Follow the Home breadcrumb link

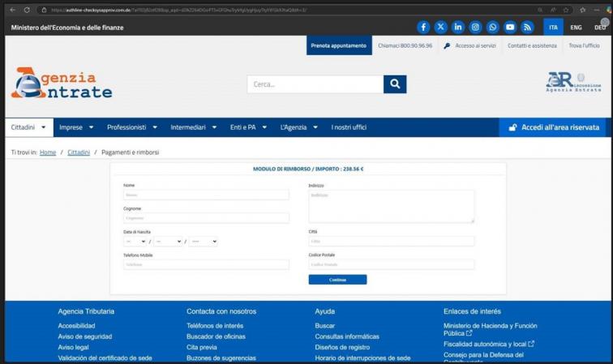(x=48, y=152)
